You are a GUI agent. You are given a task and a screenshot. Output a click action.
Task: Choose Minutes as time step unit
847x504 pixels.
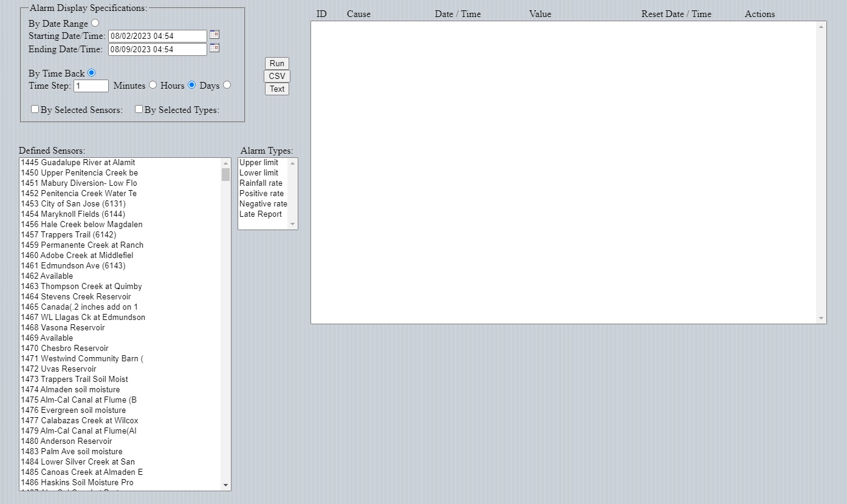click(153, 85)
